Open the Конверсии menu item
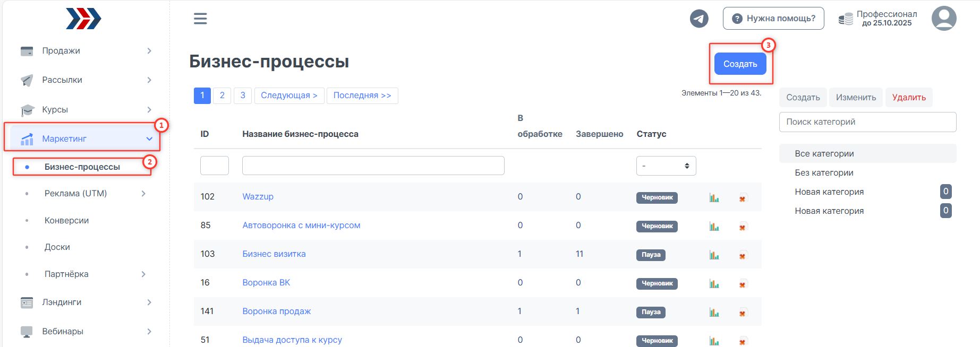The image size is (980, 347). [x=66, y=220]
